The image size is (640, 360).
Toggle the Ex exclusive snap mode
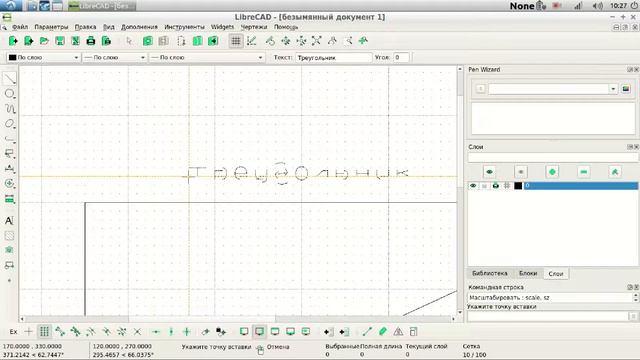tap(13, 332)
